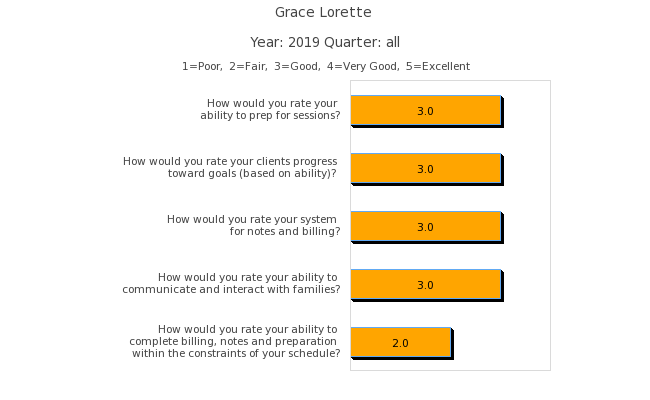The height and width of the screenshot is (400, 650).
Task: Click the notes and billing system bar
Action: click(425, 226)
